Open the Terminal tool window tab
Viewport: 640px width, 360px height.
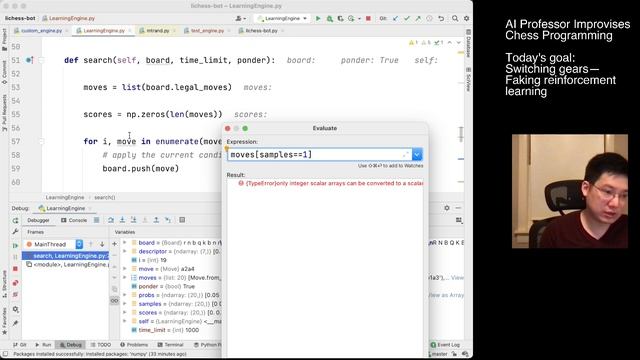tap(171, 345)
